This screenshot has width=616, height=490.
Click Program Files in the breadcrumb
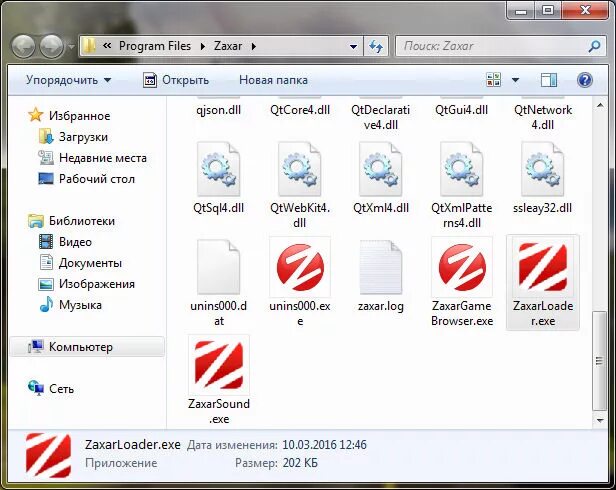pos(155,46)
